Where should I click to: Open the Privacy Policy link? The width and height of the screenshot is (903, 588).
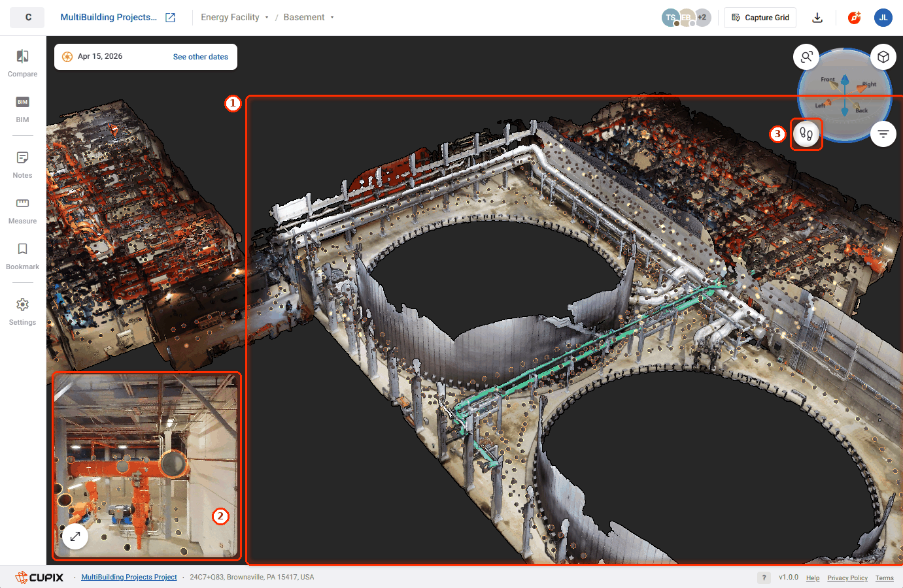(847, 578)
